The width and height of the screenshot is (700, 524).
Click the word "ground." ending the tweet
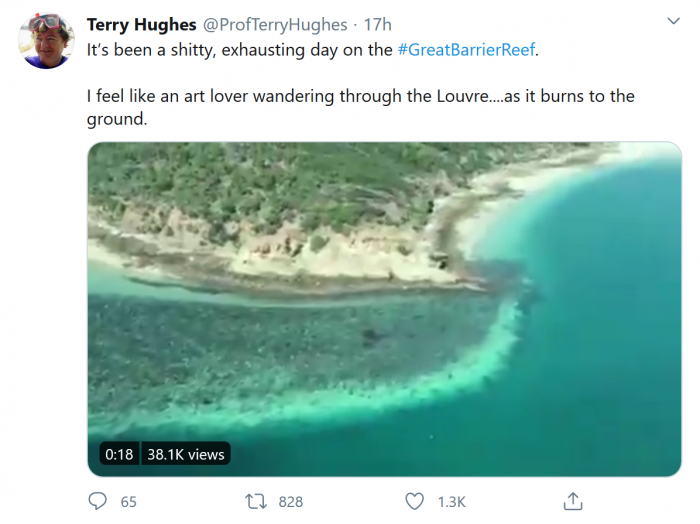tap(117, 120)
